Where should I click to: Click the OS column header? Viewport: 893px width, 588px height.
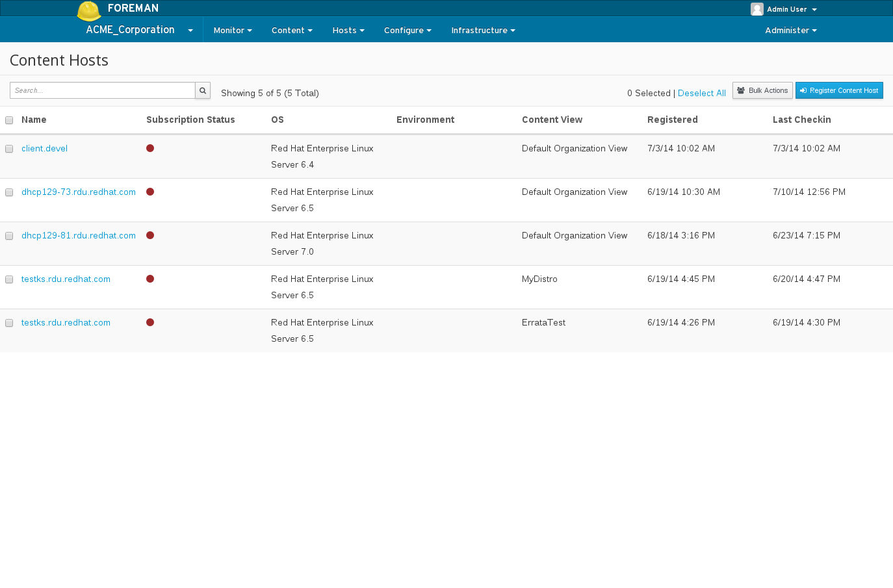point(278,120)
